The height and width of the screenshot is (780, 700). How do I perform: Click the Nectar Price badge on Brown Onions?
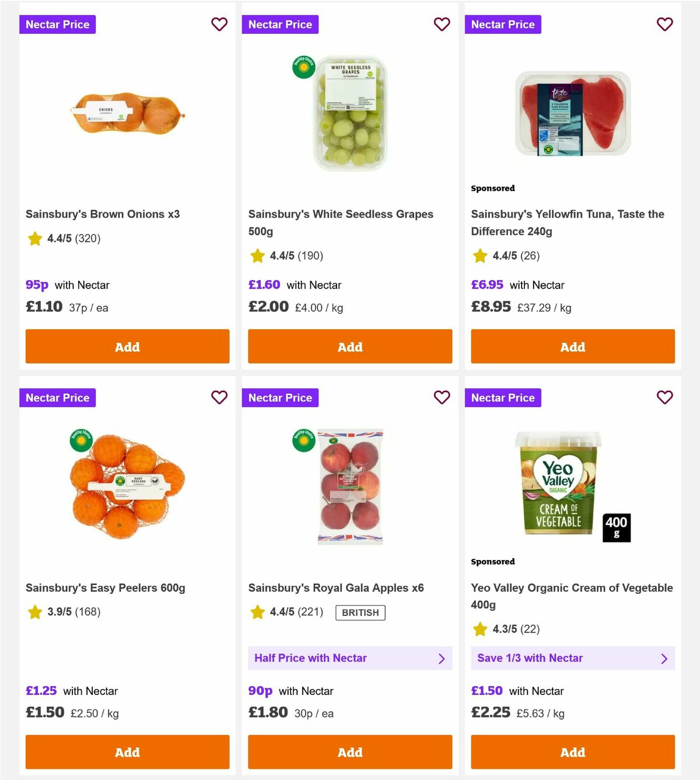(57, 25)
